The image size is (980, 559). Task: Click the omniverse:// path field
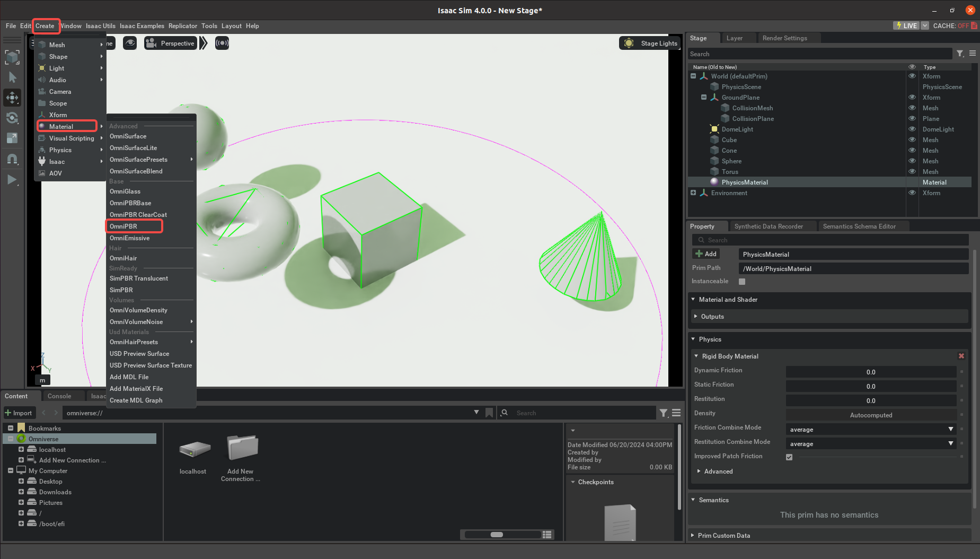tap(268, 413)
